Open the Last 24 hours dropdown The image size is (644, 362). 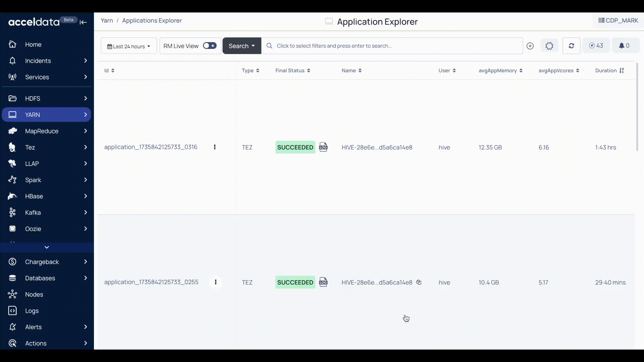click(128, 46)
